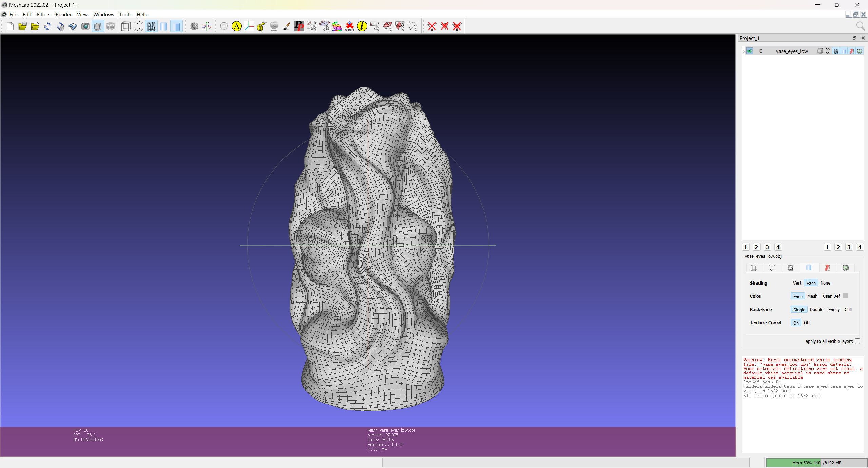Turn Texture Coord Off
This screenshot has height=468, width=868.
pyautogui.click(x=807, y=323)
